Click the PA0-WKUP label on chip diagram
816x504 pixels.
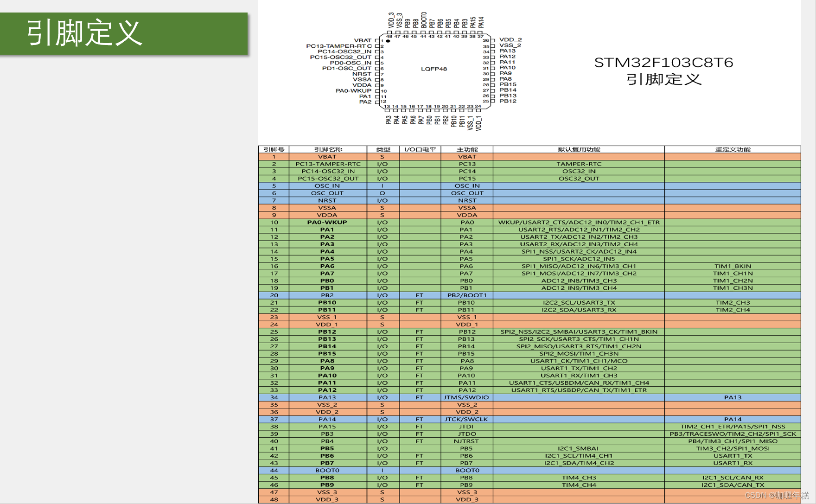coord(354,90)
